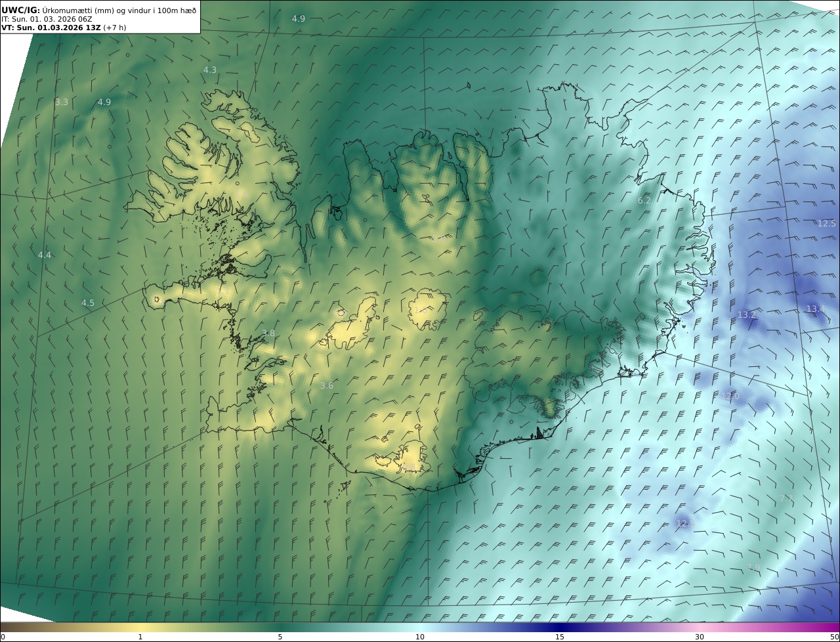Click the 7.9 value label
Image resolution: width=840 pixels, height=642 pixels.
pos(753,567)
